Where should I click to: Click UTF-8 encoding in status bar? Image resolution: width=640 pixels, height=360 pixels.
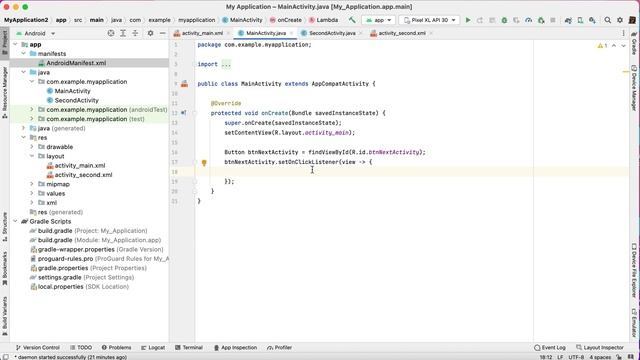tap(576, 357)
